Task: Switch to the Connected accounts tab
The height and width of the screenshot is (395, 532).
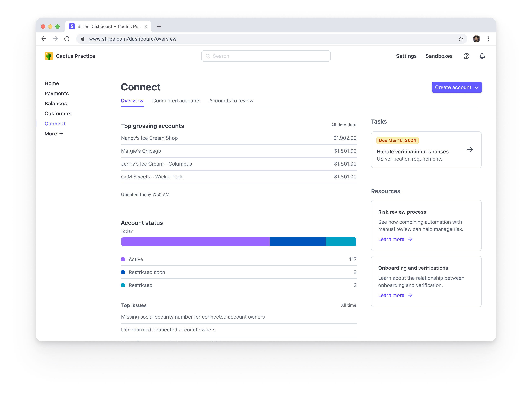Action: [176, 100]
